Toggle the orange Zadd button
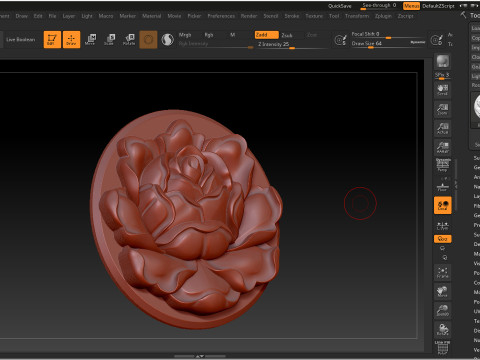This screenshot has height=360, width=480. pyautogui.click(x=266, y=35)
